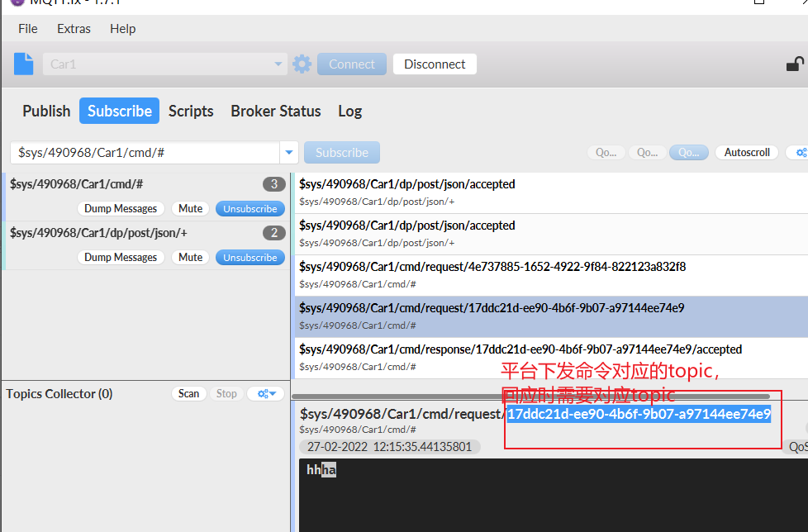The width and height of the screenshot is (808, 532).
Task: Click Scan in Topics Collector
Action: click(188, 393)
